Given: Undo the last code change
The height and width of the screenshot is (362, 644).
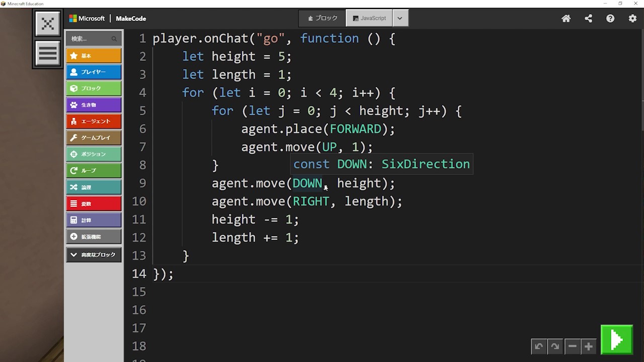Looking at the screenshot, I should [539, 346].
